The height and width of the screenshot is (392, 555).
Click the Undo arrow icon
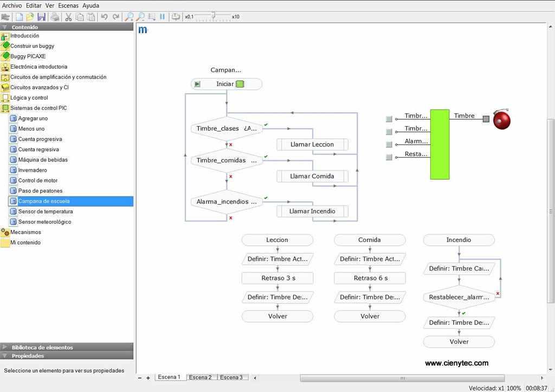[x=104, y=17]
